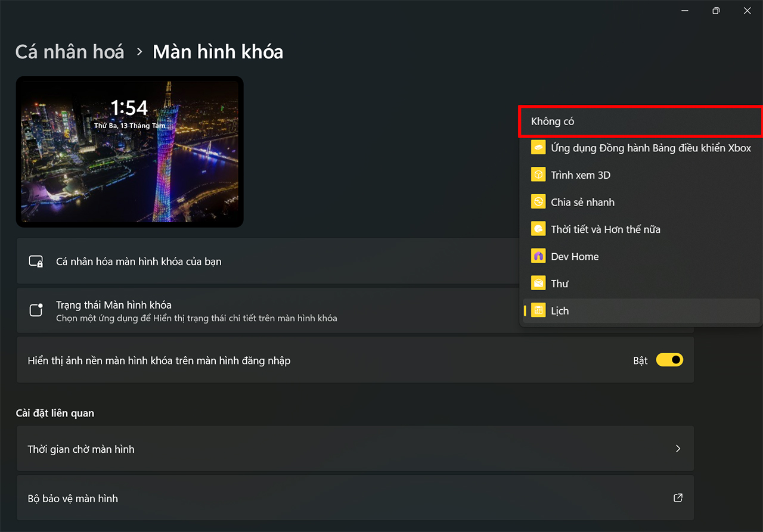This screenshot has height=532, width=763.
Task: Choose 'Ứng dụng Đồng hành Bảng điều khiển Xbox'
Action: (x=641, y=148)
